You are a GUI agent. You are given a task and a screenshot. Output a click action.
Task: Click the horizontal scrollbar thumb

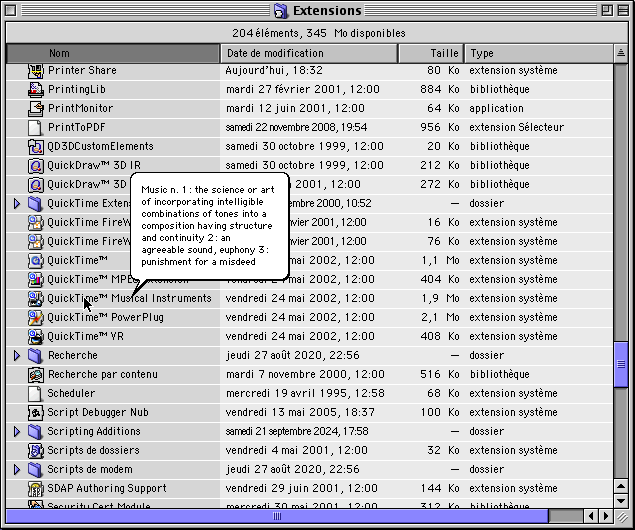[277, 516]
